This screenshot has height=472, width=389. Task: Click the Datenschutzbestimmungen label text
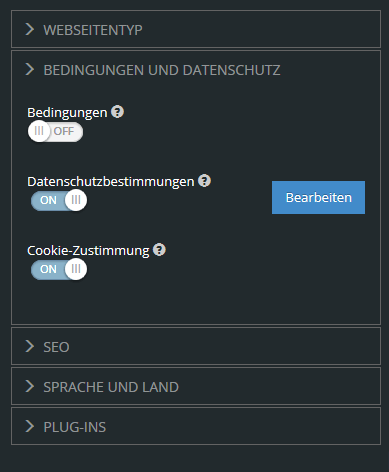111,182
